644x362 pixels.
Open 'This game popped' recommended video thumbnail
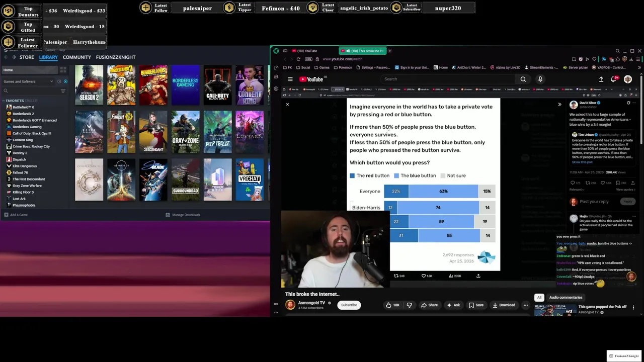555,310
